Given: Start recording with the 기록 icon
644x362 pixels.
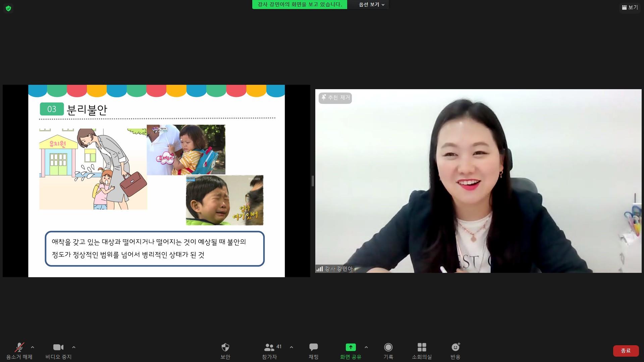Looking at the screenshot, I should point(388,347).
